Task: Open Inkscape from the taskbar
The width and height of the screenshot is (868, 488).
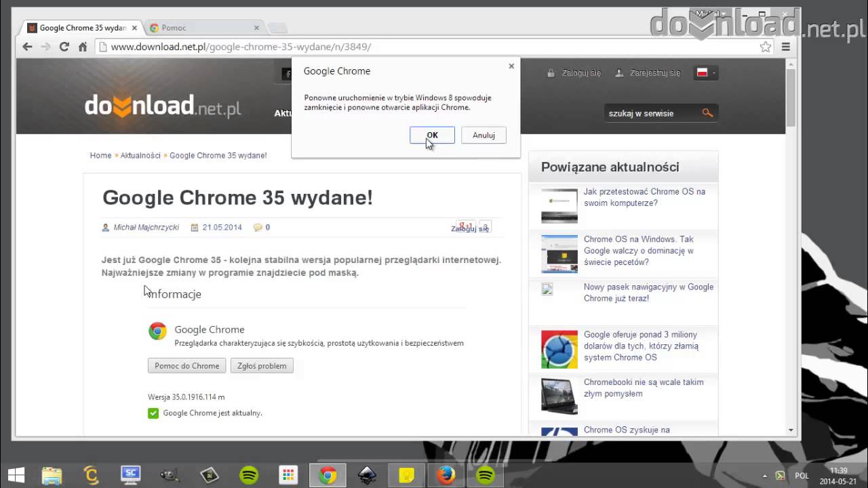Action: (367, 475)
